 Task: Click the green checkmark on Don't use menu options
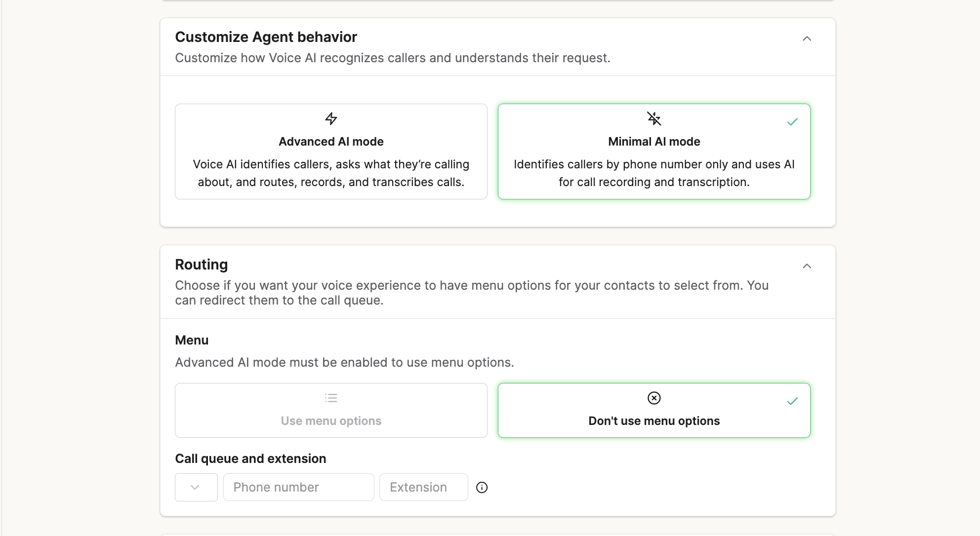click(792, 401)
